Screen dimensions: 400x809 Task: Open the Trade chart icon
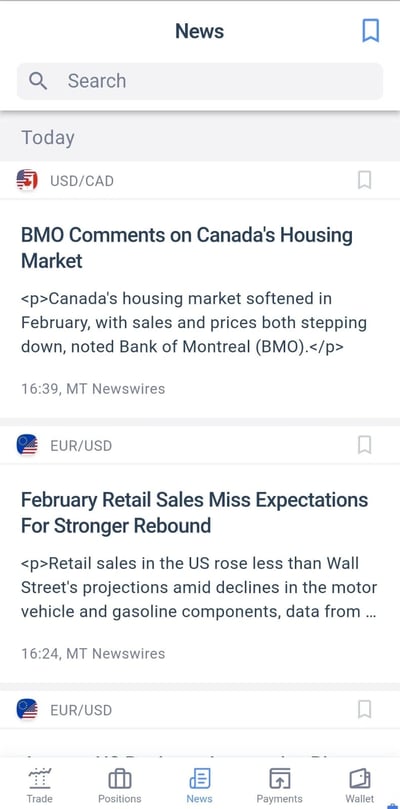coord(40,778)
